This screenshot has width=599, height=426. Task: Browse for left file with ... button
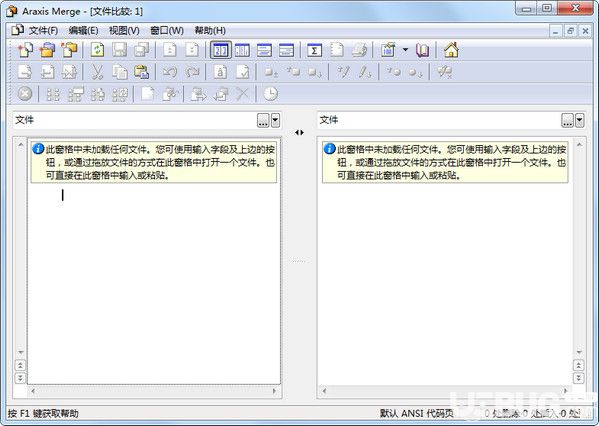click(263, 120)
